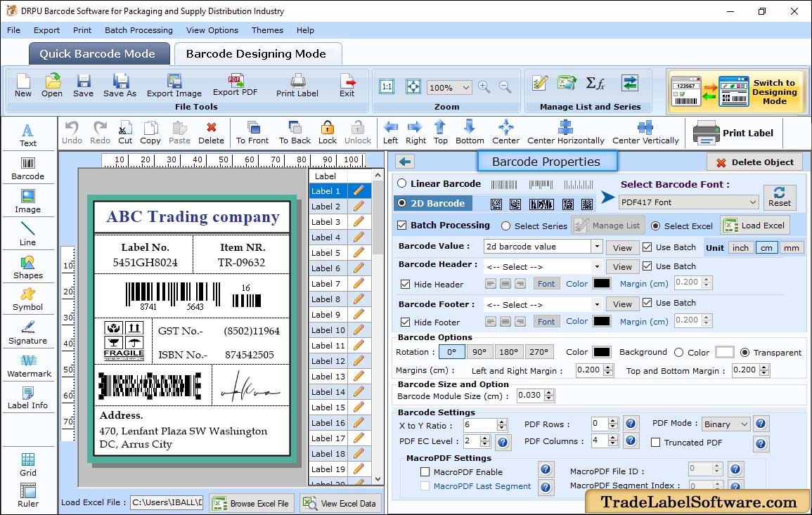Toggle Hide Footer checkbox
This screenshot has width=812, height=515.
pyautogui.click(x=406, y=322)
